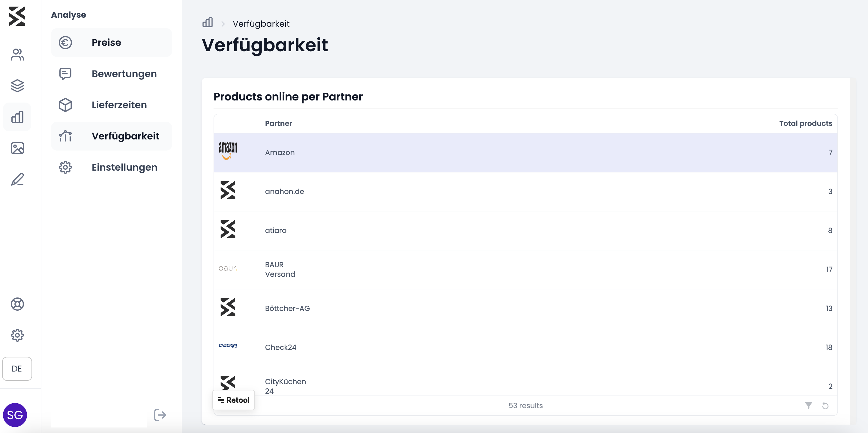Click the breadcrumb bar chart home icon
This screenshot has width=868, height=433.
pos(208,22)
